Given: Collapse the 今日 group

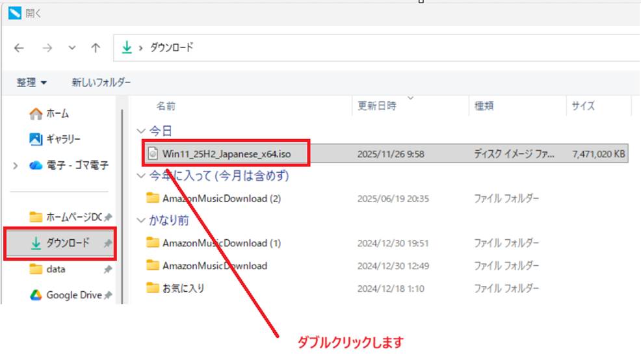Looking at the screenshot, I should 141,131.
